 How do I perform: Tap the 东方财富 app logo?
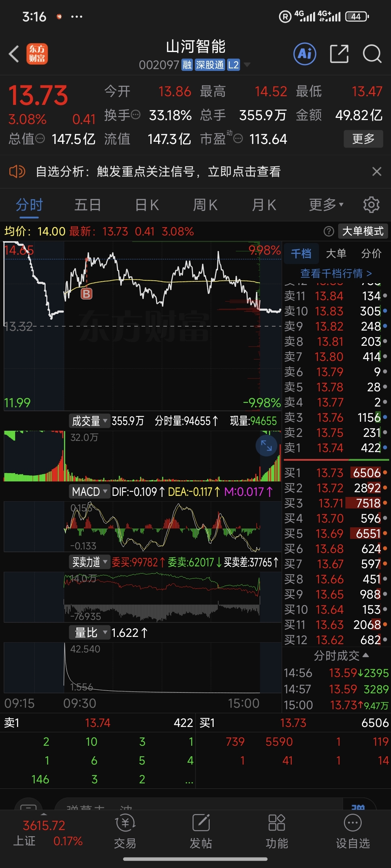pos(37,54)
